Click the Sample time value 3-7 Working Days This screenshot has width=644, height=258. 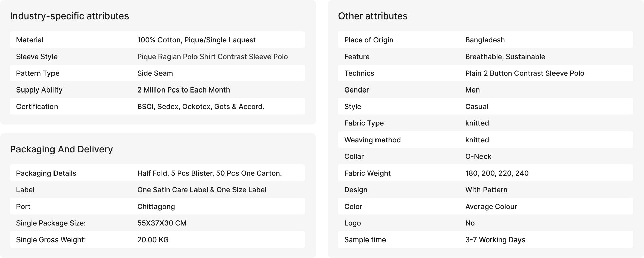(x=495, y=240)
